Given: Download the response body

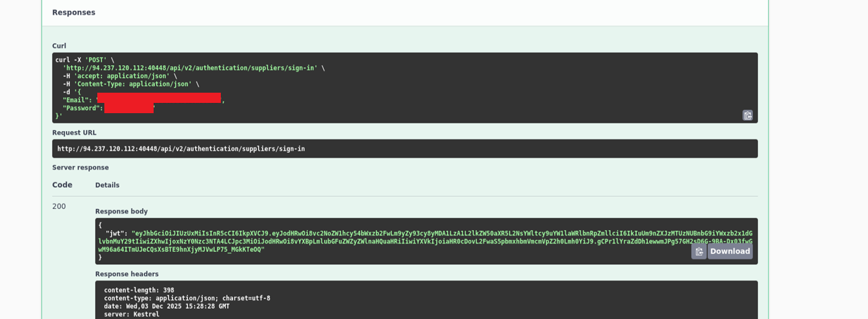Looking at the screenshot, I should click(730, 251).
